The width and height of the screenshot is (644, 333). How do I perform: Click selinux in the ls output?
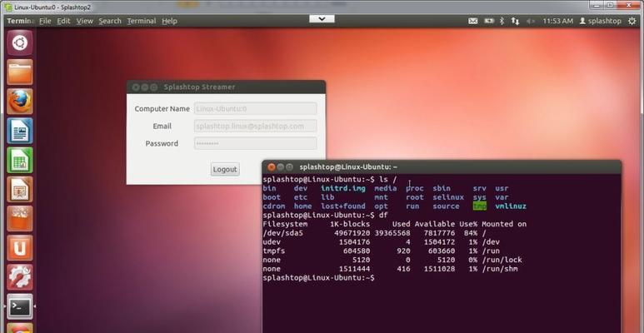point(448,197)
